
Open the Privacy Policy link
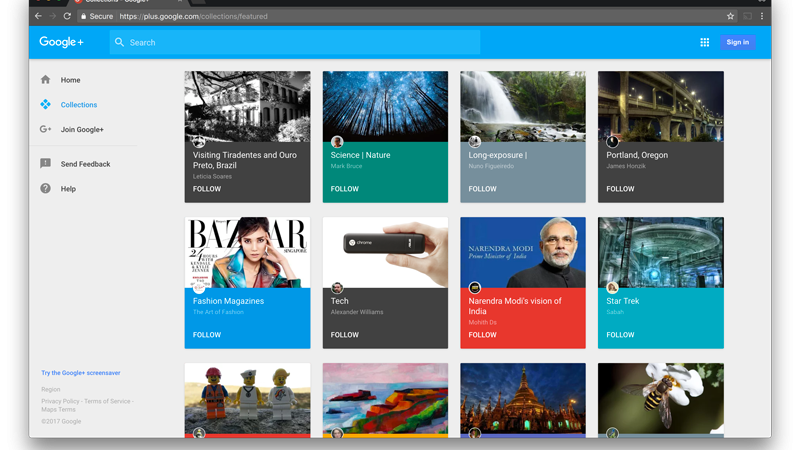[60, 401]
